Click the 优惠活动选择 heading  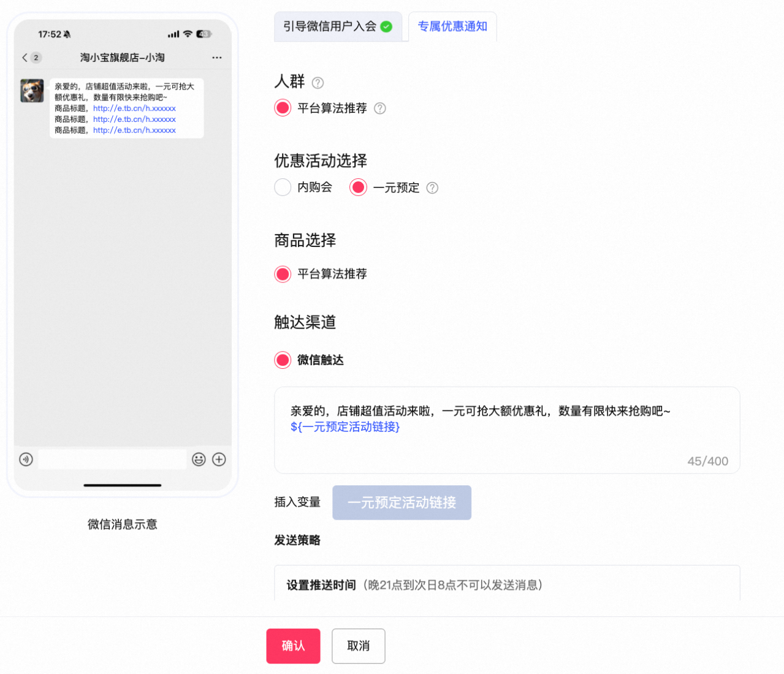[x=321, y=161]
